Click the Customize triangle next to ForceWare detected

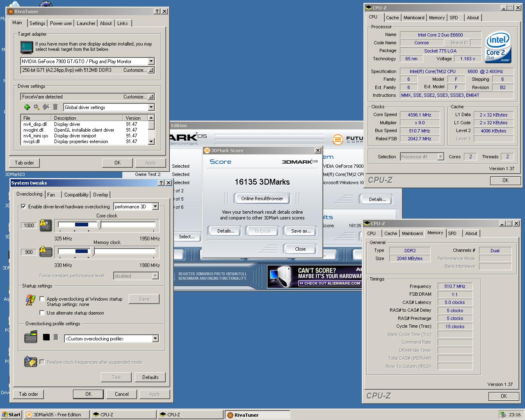151,97
